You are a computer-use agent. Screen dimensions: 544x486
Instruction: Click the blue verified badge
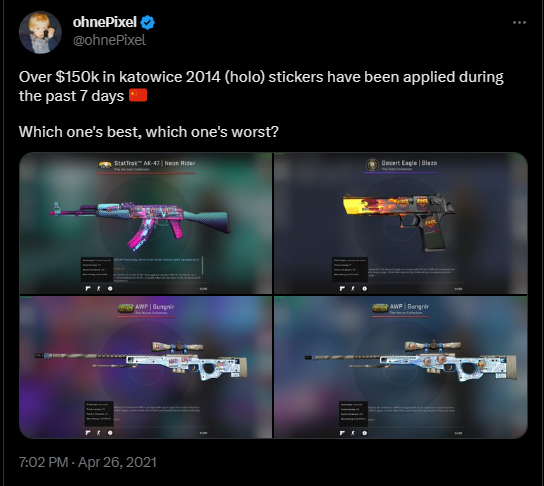pyautogui.click(x=147, y=22)
